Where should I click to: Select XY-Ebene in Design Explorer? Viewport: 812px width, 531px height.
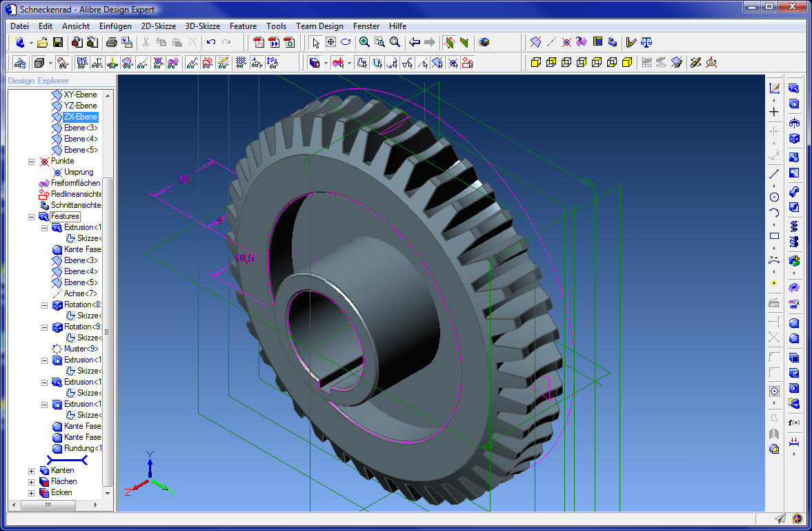80,95
